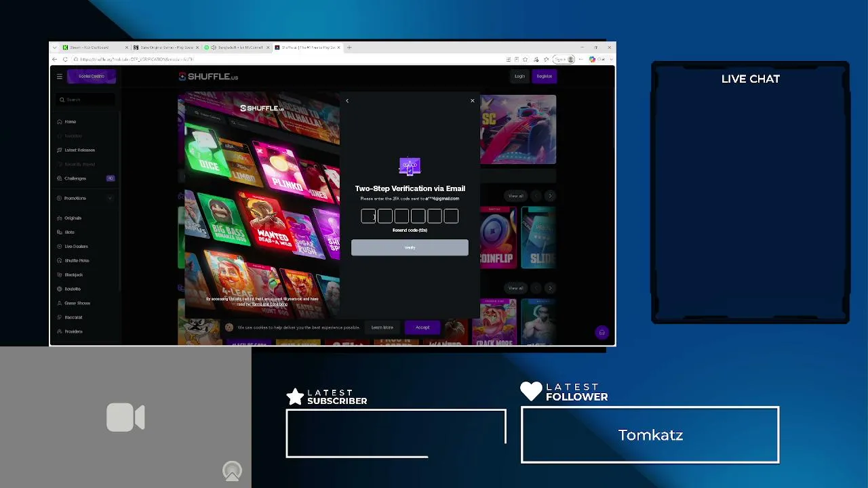The height and width of the screenshot is (488, 868).
Task: Reload the page with refresh icon
Action: point(65,60)
